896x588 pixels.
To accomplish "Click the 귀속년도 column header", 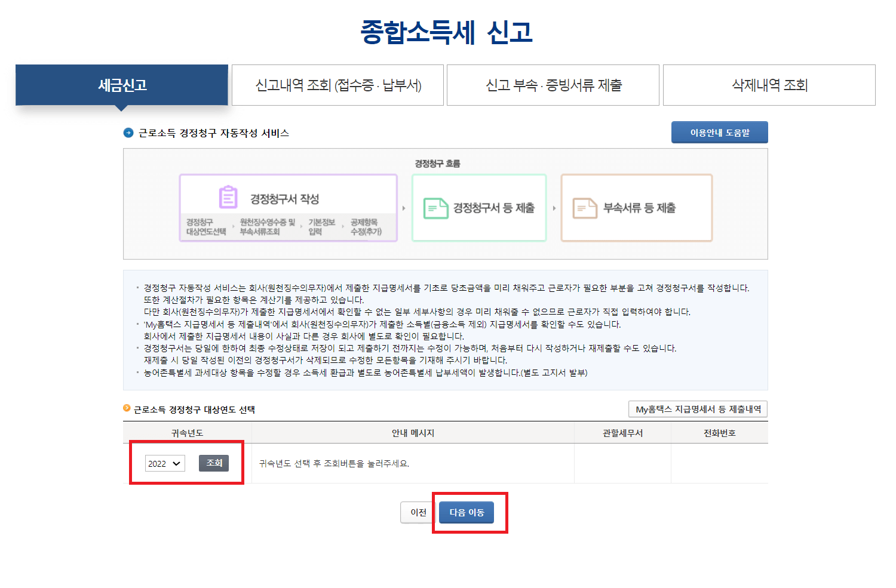I will (x=188, y=433).
